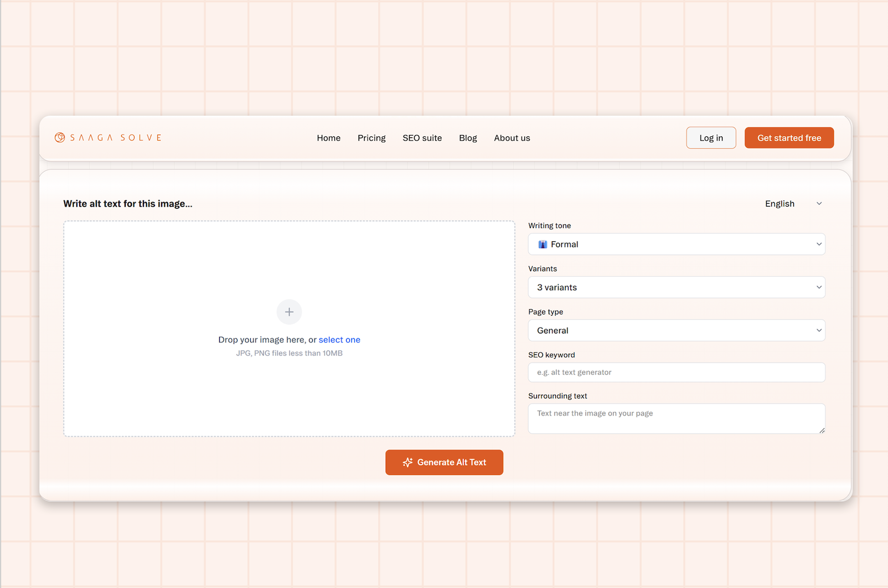The height and width of the screenshot is (588, 888).
Task: Open the Pricing page
Action: (371, 138)
